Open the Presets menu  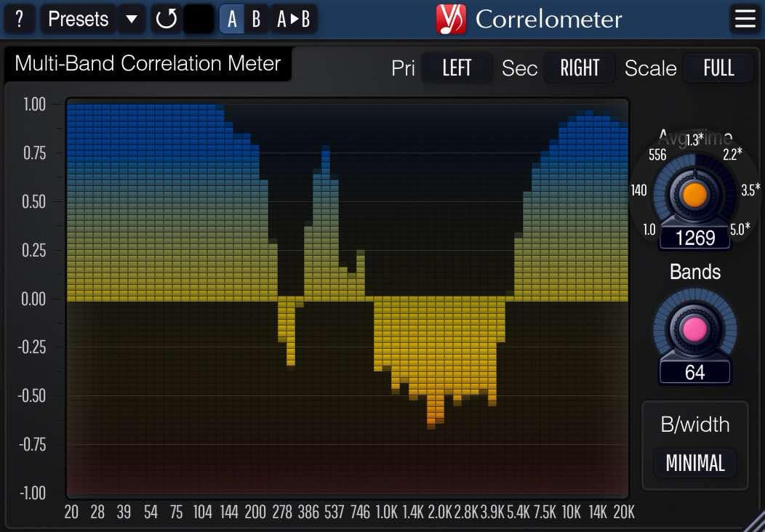click(x=78, y=19)
